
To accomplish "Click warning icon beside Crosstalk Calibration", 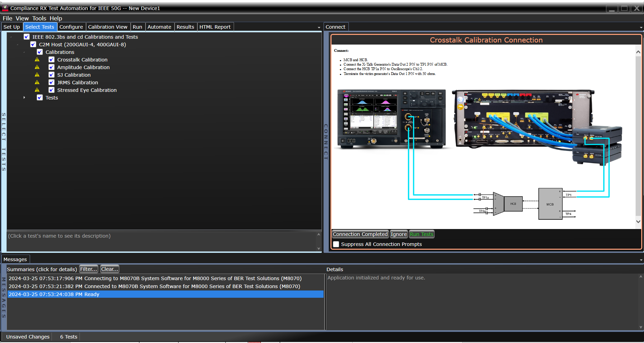I will (37, 60).
